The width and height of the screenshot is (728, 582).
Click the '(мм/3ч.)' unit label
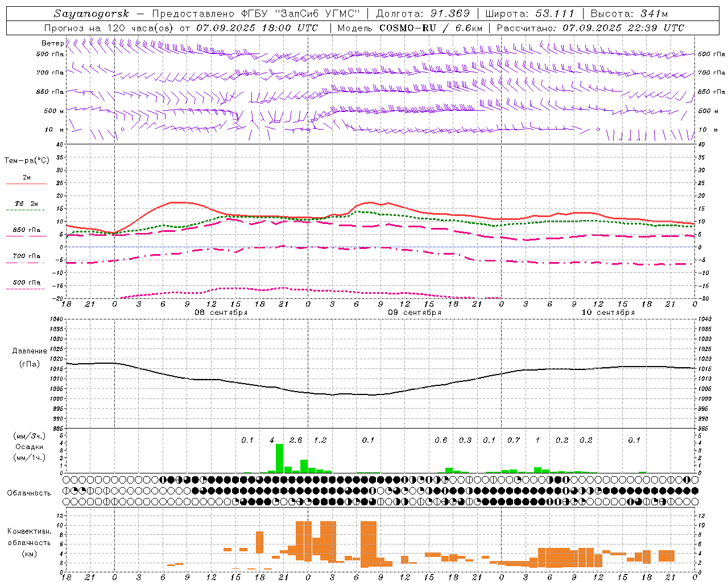[30, 436]
